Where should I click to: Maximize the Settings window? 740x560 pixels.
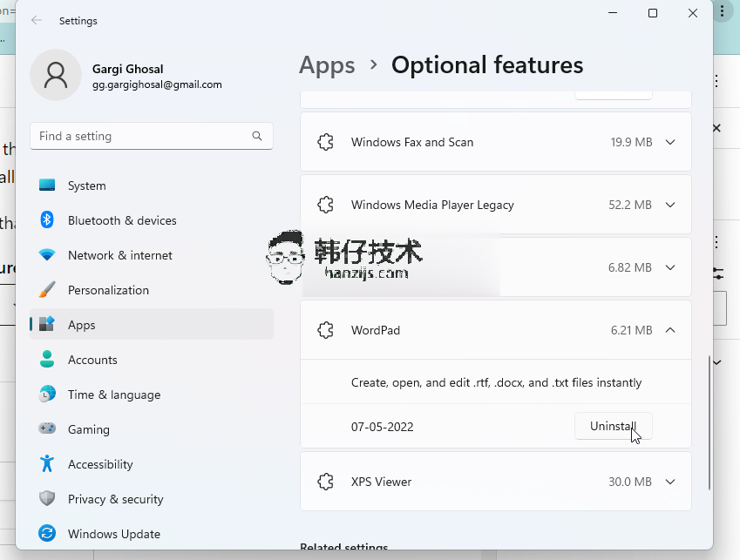coord(653,13)
